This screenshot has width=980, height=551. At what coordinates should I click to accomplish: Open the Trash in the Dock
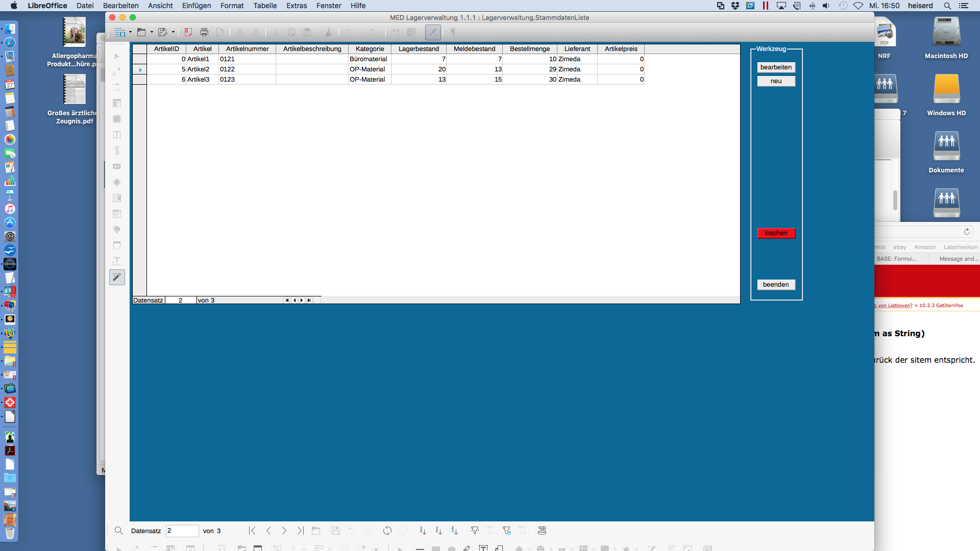10,533
